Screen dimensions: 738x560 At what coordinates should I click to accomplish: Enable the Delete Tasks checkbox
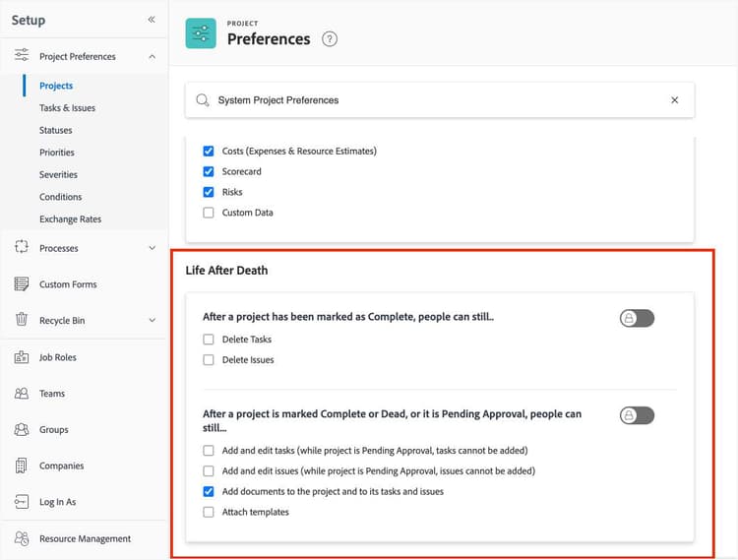209,340
